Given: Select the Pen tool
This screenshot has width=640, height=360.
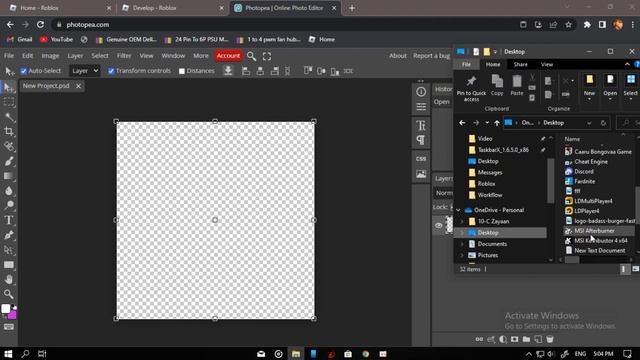Looking at the screenshot, I should pos(9,235).
